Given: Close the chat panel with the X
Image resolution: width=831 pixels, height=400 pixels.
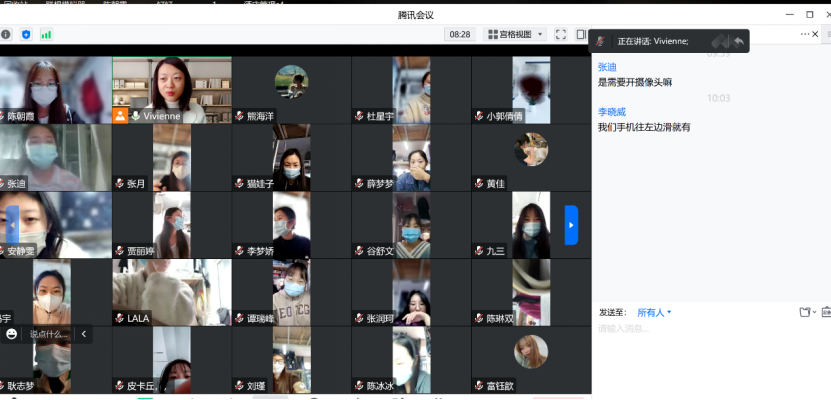Looking at the screenshot, I should 816,34.
